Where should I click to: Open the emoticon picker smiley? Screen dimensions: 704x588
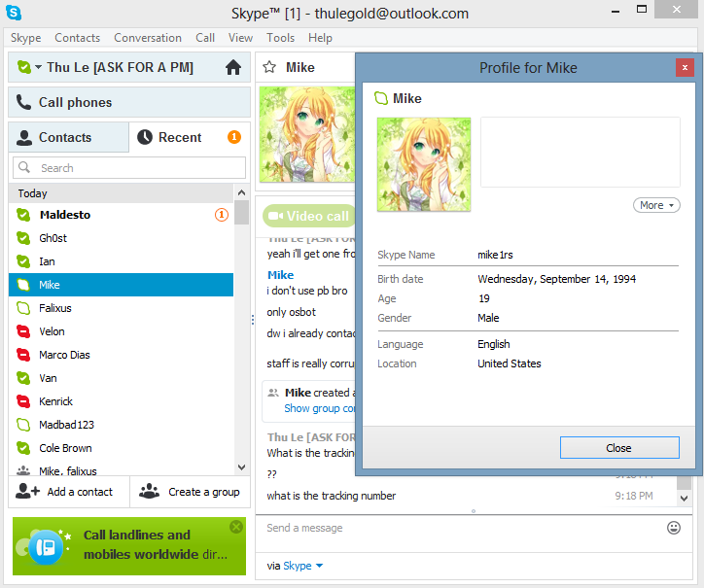[674, 528]
